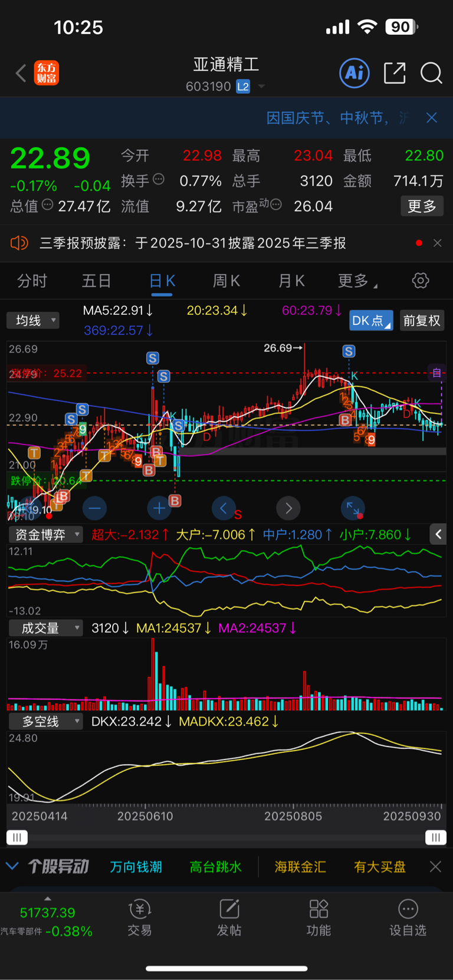
Task: Tap the share/export icon
Action: pyautogui.click(x=395, y=73)
